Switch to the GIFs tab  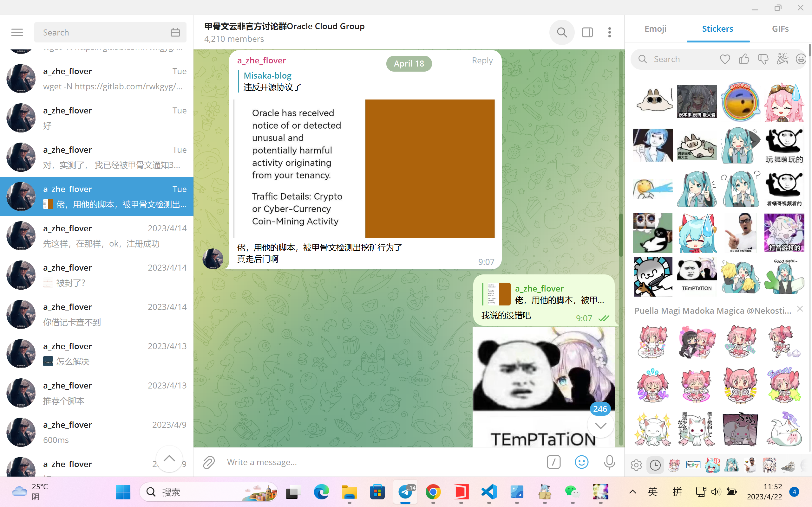click(780, 29)
